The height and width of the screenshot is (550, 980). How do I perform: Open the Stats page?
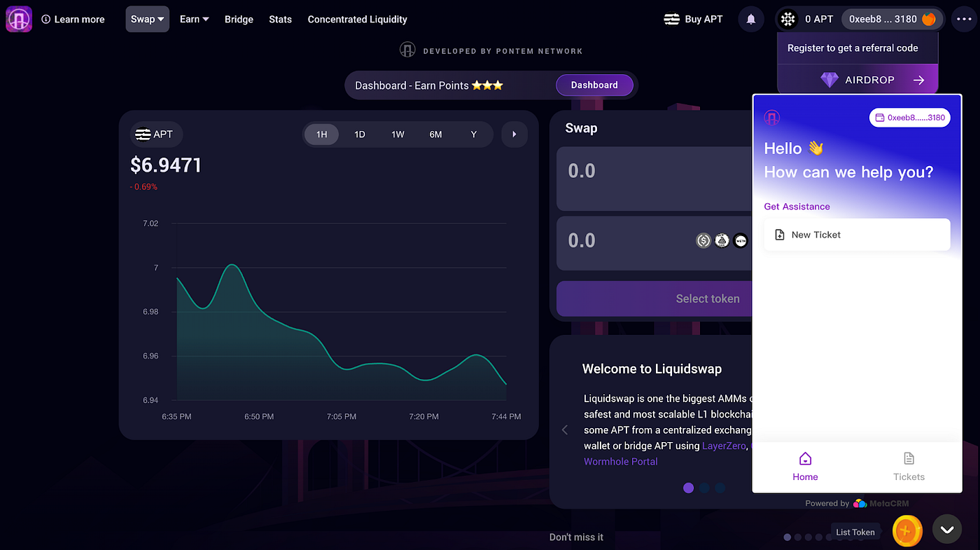tap(280, 19)
